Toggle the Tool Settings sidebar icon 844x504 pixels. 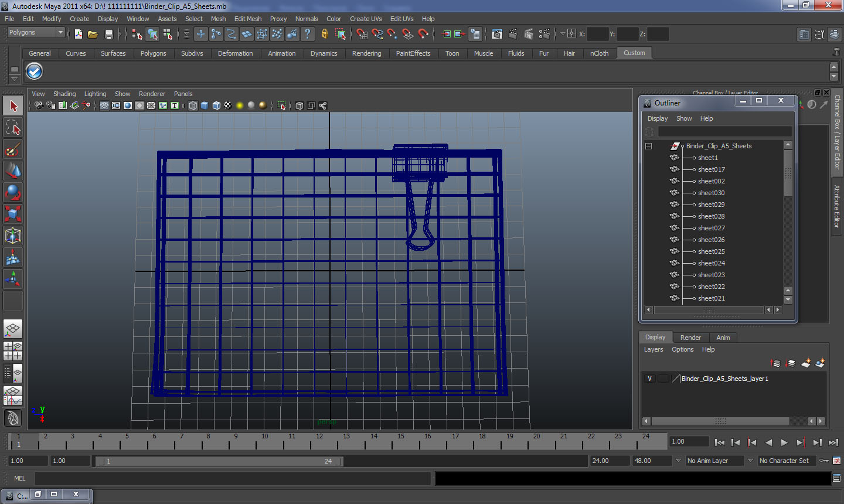(819, 35)
